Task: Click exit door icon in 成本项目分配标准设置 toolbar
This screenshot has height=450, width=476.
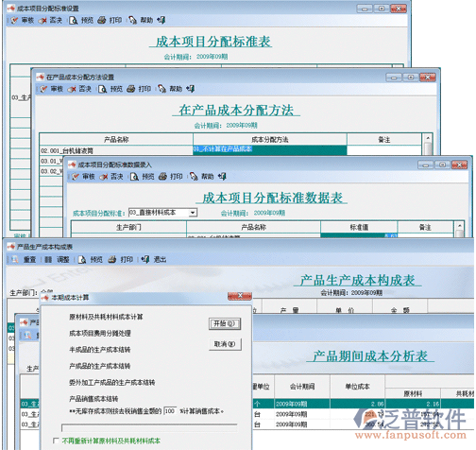Action: [161, 21]
